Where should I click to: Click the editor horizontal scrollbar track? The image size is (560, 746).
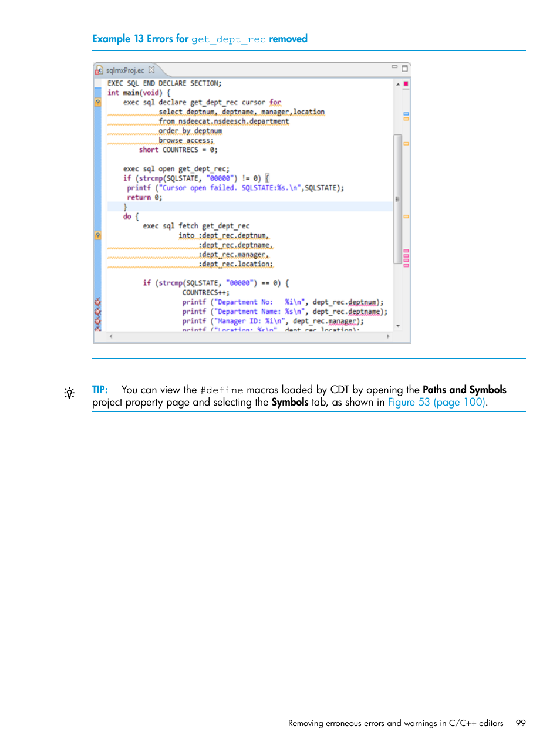pyautogui.click(x=249, y=336)
